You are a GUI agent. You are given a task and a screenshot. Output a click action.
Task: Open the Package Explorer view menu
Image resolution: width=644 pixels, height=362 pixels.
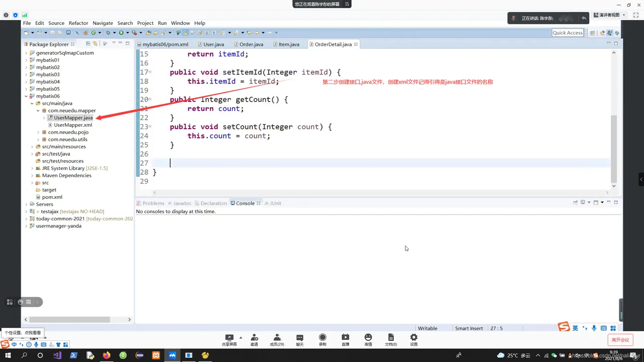(x=113, y=43)
